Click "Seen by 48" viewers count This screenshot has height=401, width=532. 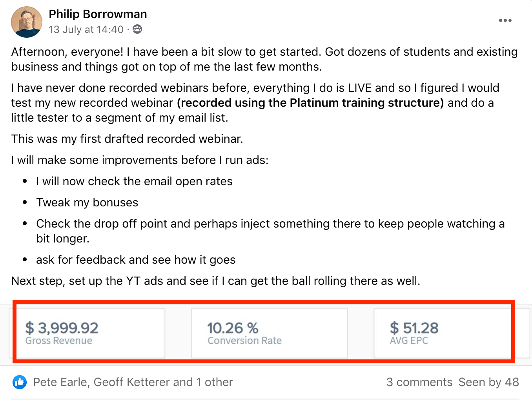coord(488,382)
